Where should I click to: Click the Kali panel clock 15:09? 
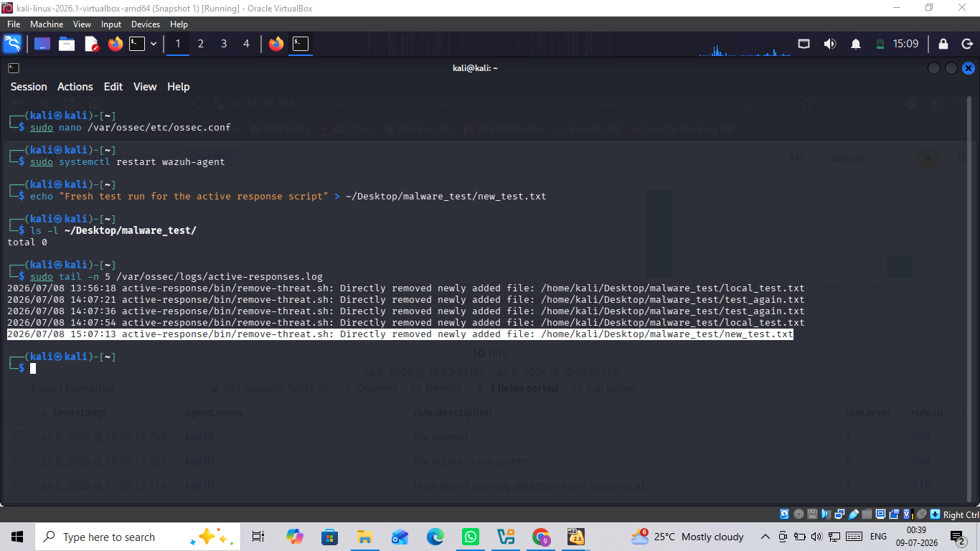[905, 44]
